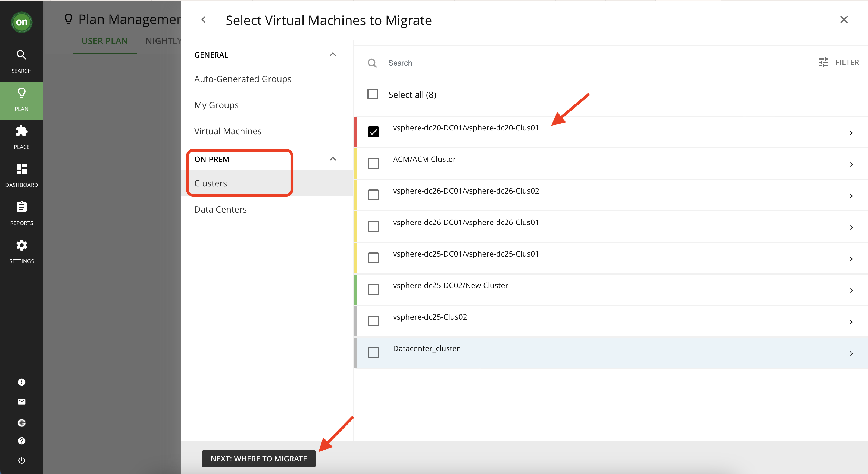
Task: Open the Virtual Machines menu item
Action: [228, 131]
